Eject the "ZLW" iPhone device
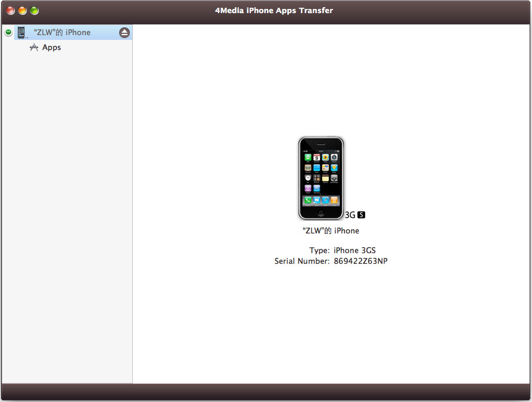Viewport: 532px width, 402px height. (124, 33)
